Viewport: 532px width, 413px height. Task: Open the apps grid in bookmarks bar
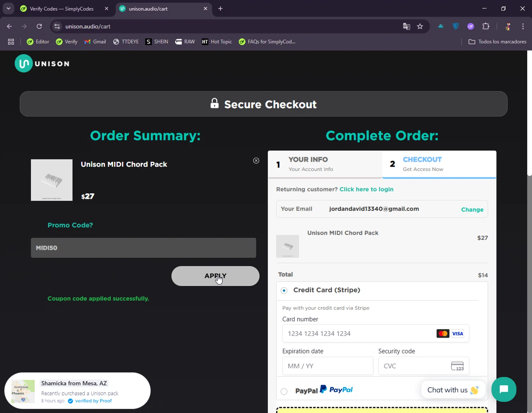click(x=11, y=42)
